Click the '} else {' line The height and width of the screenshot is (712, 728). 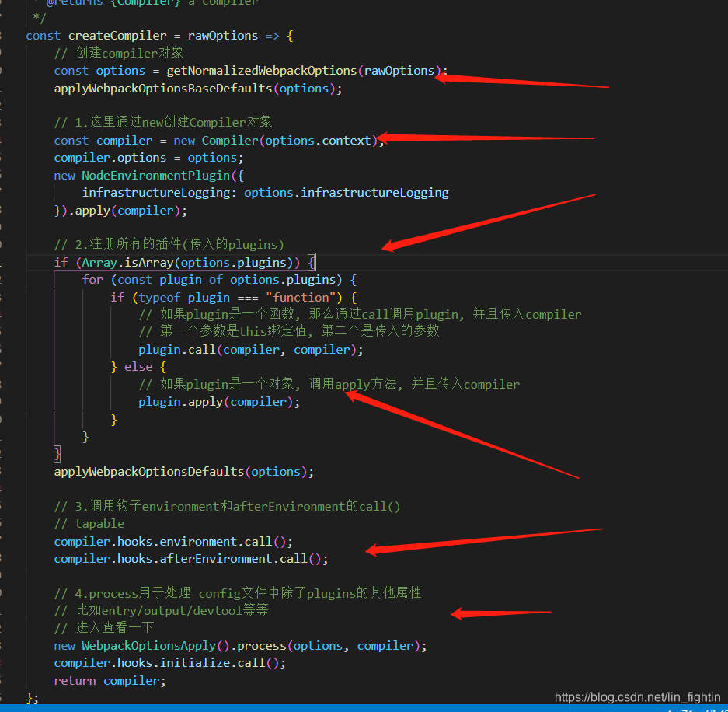pos(138,367)
